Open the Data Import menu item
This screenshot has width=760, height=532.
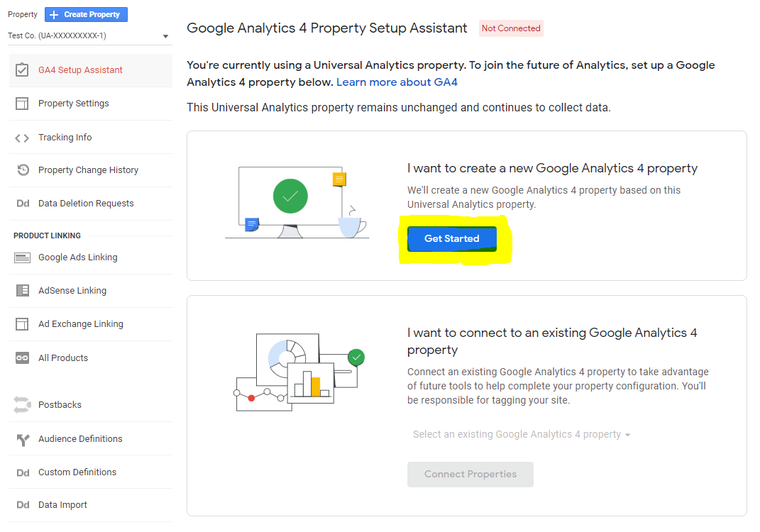pos(62,505)
